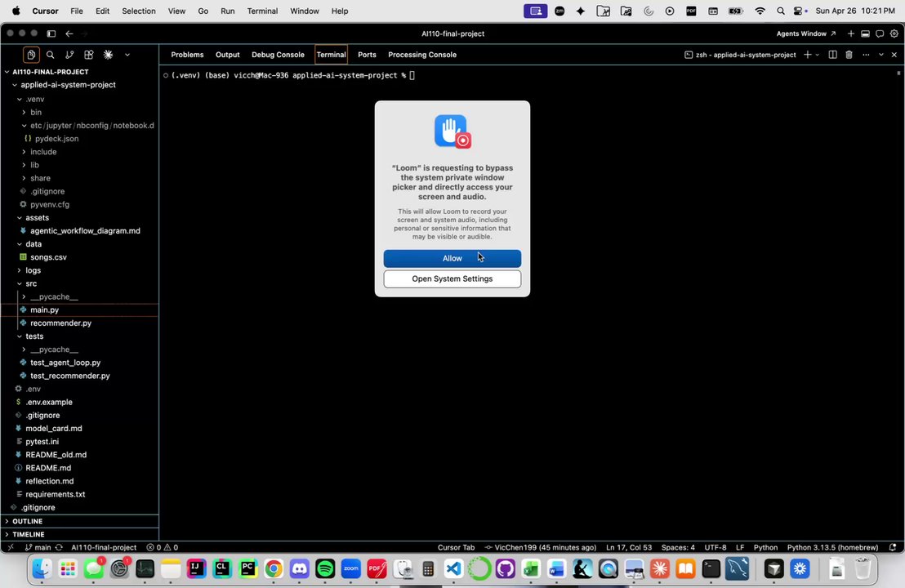Switch to the Problems tab
905x588 pixels.
pyautogui.click(x=187, y=55)
